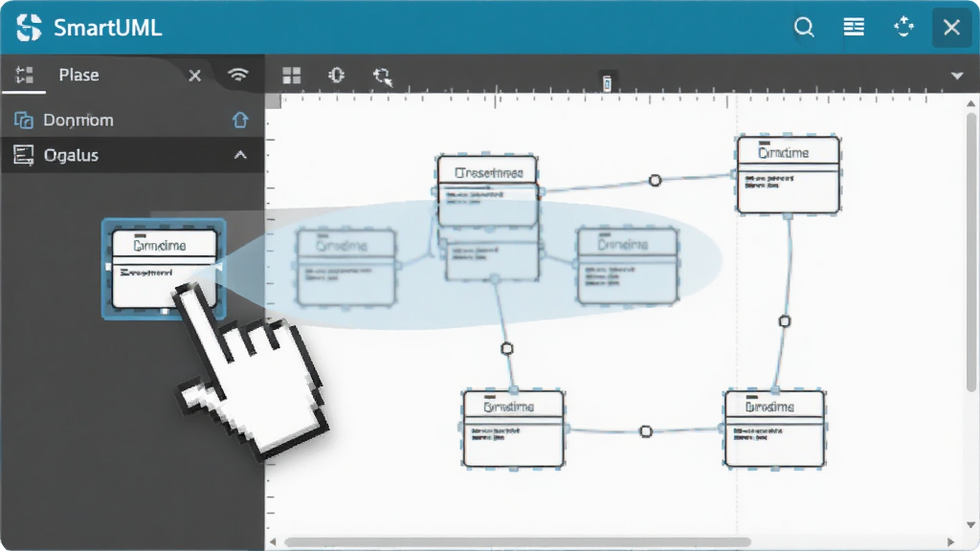The width and height of the screenshot is (980, 551).
Task: Switch to the Plase tab
Action: 78,75
